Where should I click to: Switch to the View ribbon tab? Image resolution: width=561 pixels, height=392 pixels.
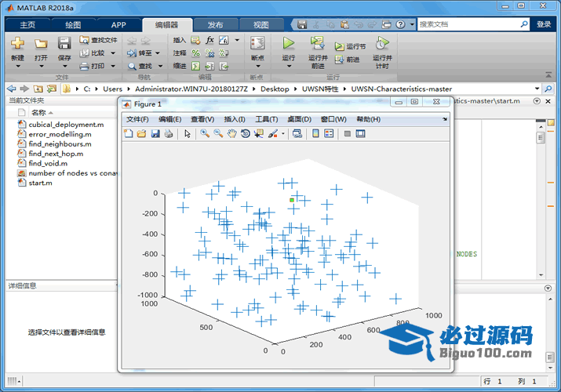tap(260, 24)
